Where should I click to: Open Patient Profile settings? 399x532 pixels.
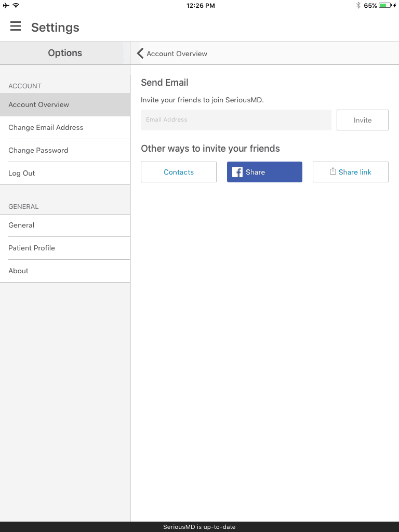[65, 248]
